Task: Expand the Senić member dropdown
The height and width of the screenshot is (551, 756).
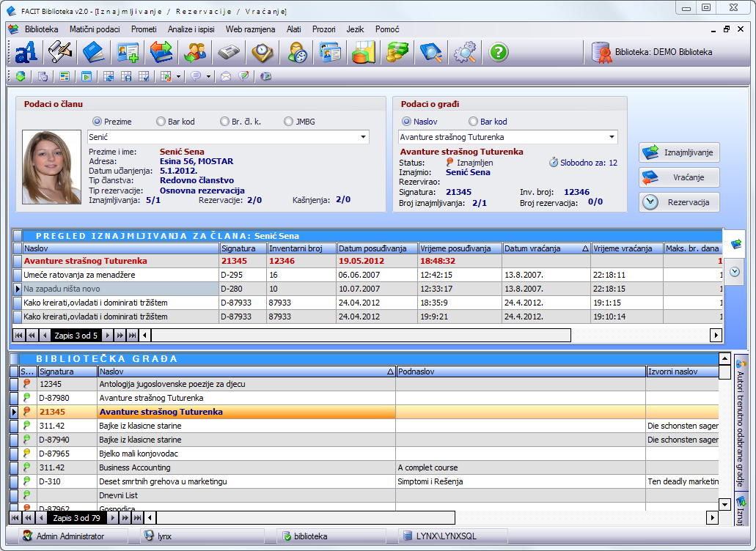Action: (x=363, y=137)
